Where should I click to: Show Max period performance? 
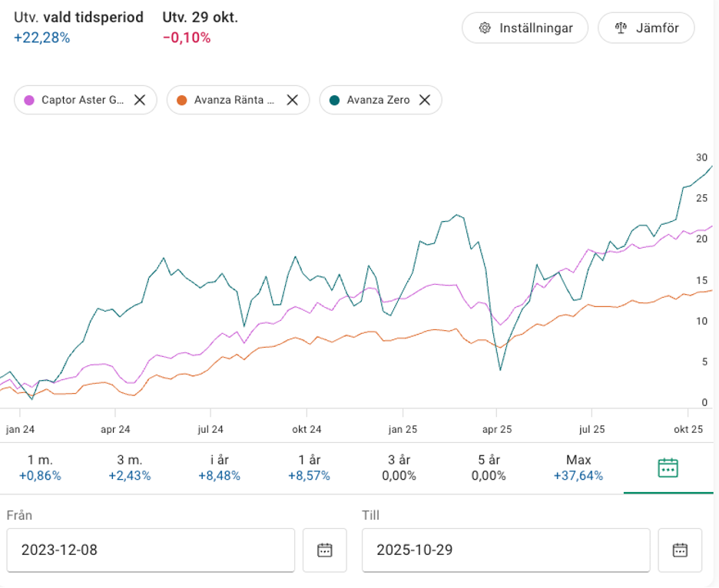click(x=578, y=467)
